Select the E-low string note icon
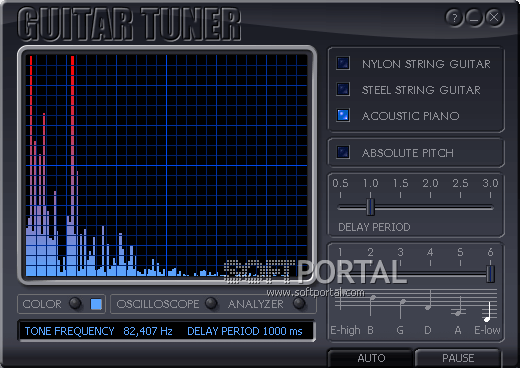 [x=489, y=312]
